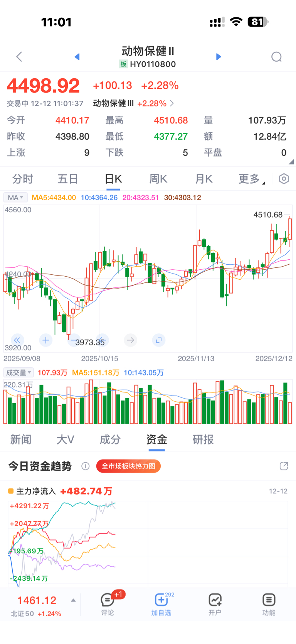The image size is (296, 644).
Task: Go to previous sector with left triangle
Action: [x=77, y=57]
